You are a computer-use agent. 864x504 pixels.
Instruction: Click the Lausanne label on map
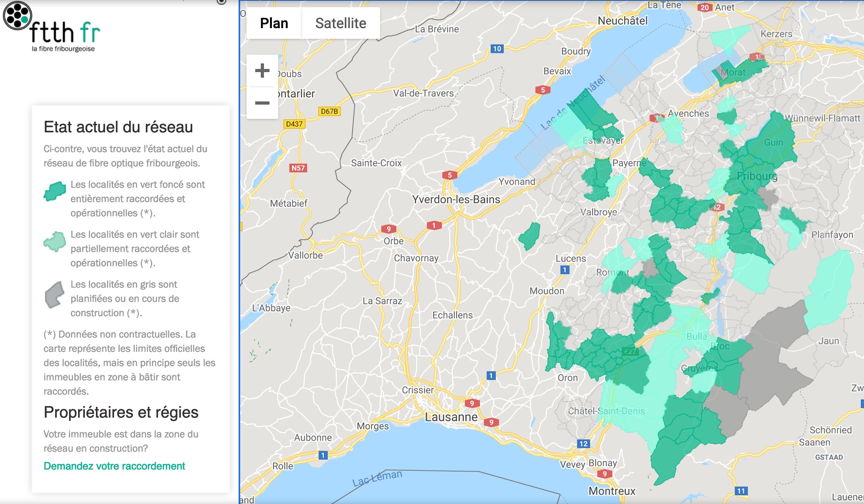[451, 417]
